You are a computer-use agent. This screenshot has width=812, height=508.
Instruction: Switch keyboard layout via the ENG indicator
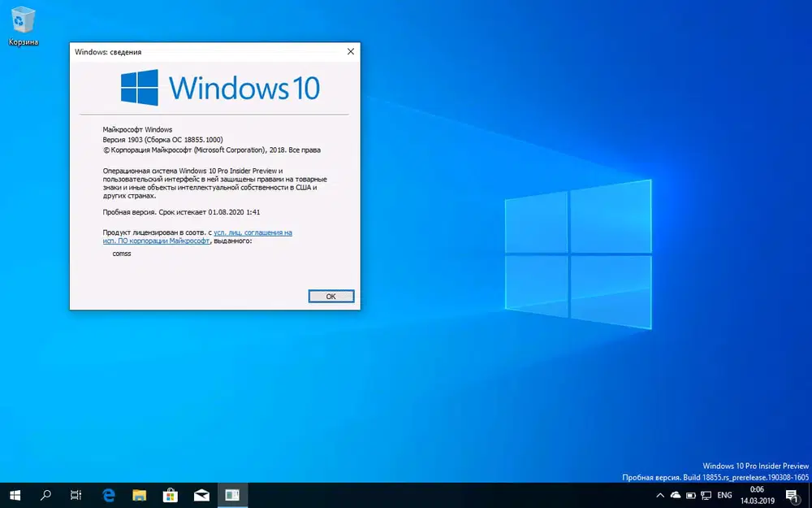(724, 495)
